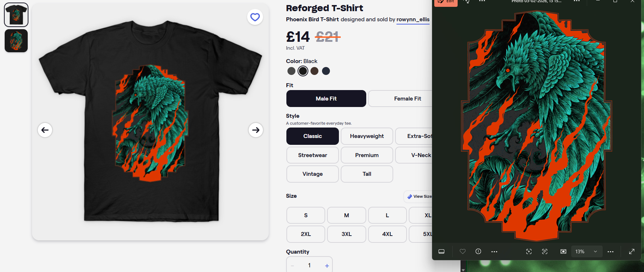Go to previous product image arrow
Screen dimensions: 644x272
point(45,130)
